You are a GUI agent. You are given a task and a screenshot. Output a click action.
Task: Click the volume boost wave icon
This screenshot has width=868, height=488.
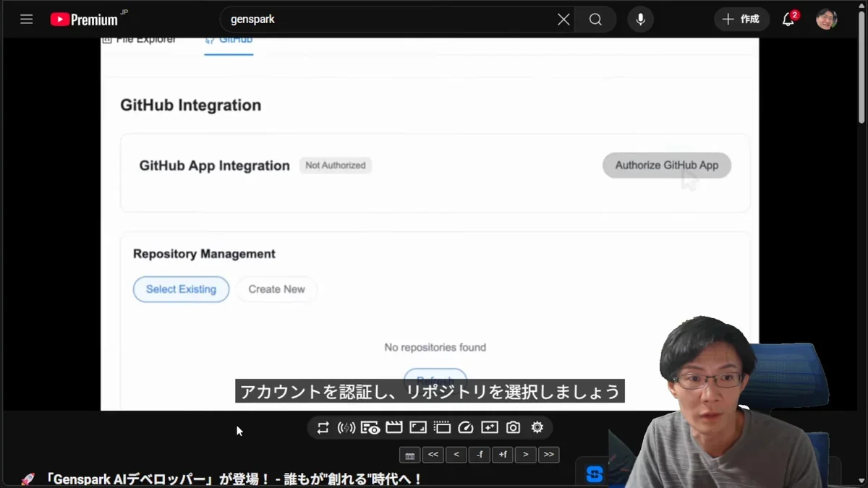[x=346, y=428]
